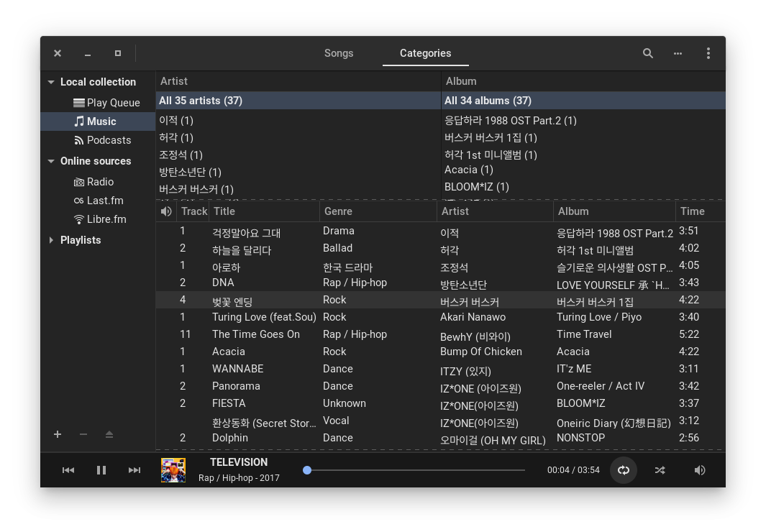
Task: Click the add playlist plus icon
Action: pos(58,434)
